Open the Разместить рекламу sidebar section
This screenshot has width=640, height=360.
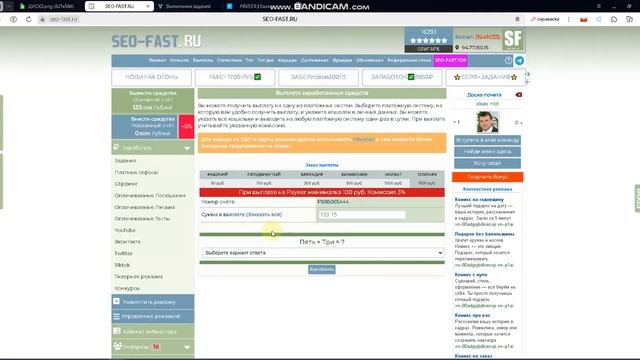click(x=153, y=302)
